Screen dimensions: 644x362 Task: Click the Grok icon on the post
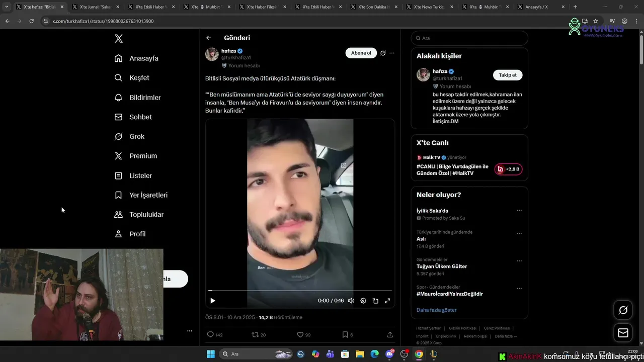[383, 53]
